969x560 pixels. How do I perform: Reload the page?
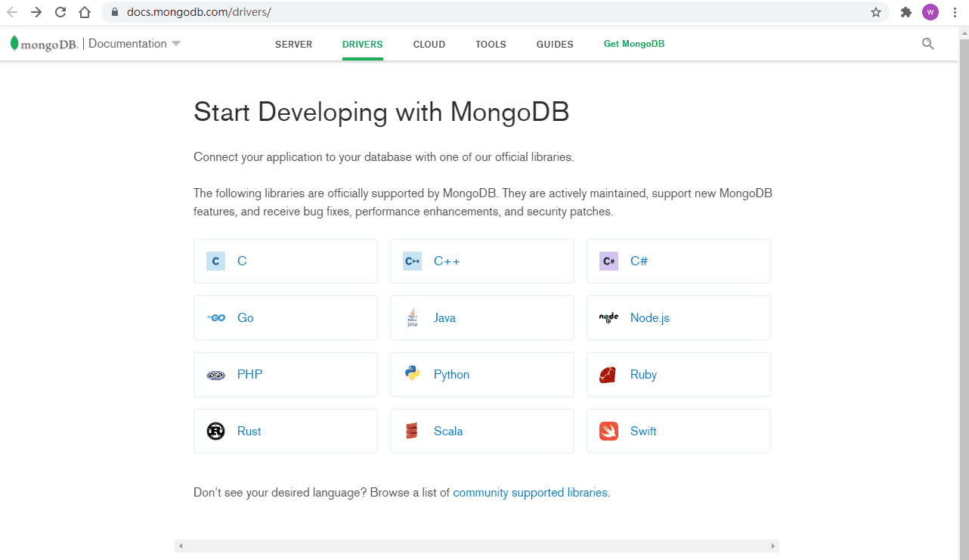point(60,12)
